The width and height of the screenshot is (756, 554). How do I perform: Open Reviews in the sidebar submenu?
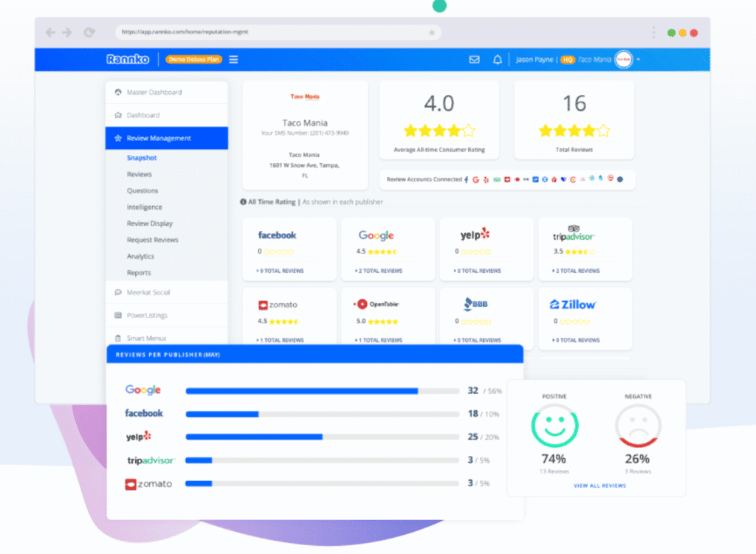139,175
